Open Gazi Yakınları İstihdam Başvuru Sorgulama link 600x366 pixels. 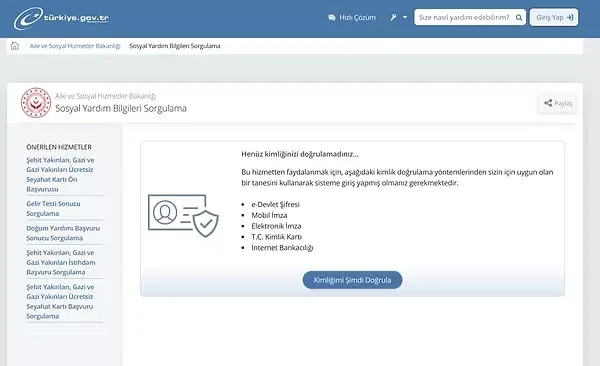pos(61,262)
